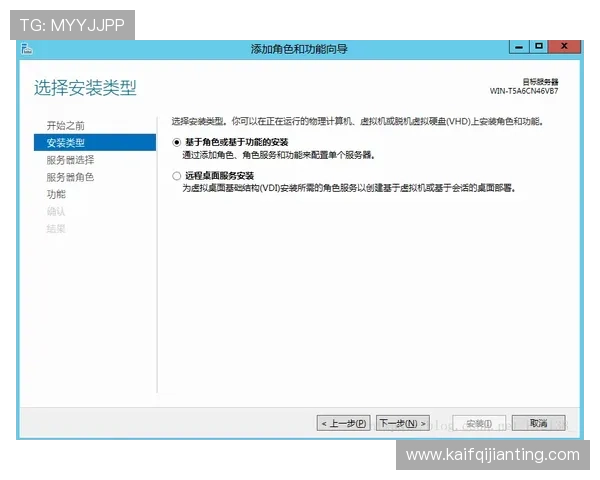Click the disabled 结果 step
This screenshot has height=480, width=600.
point(56,229)
